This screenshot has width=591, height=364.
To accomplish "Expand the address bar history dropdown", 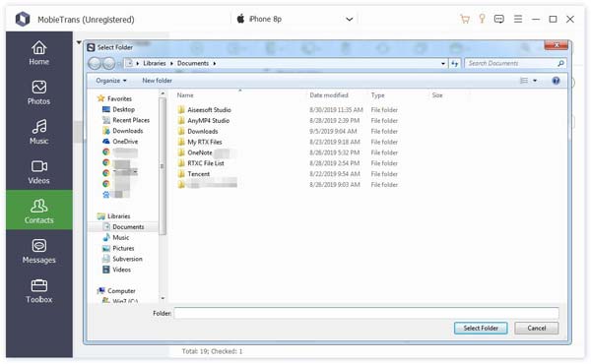I will [x=443, y=64].
